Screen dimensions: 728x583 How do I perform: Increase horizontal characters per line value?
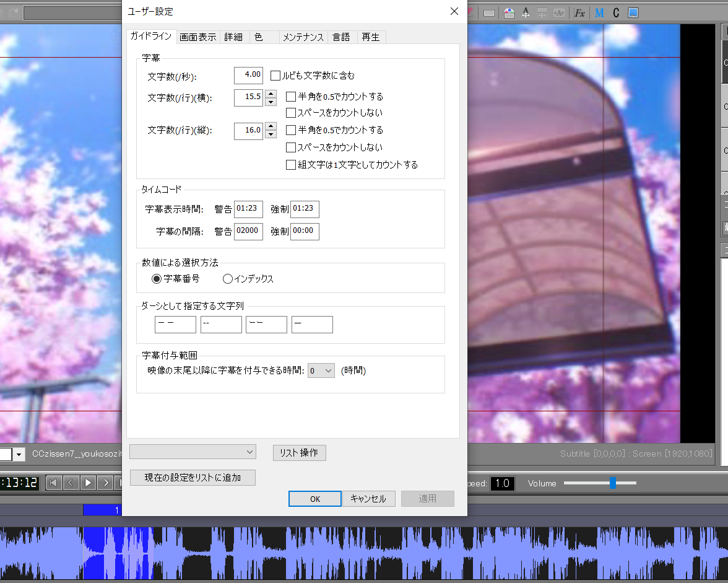(x=271, y=94)
